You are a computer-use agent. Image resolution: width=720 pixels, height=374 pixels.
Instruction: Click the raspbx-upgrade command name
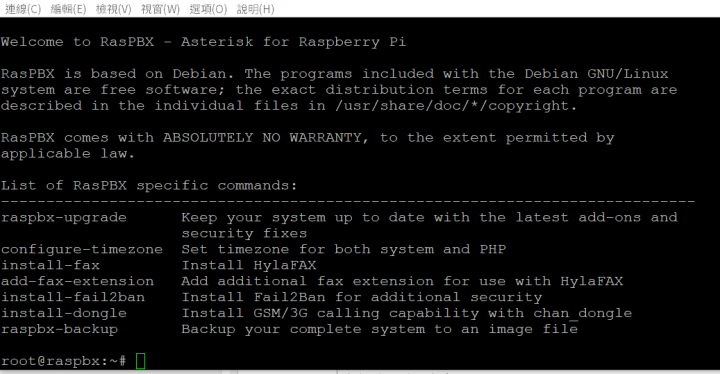pos(63,217)
